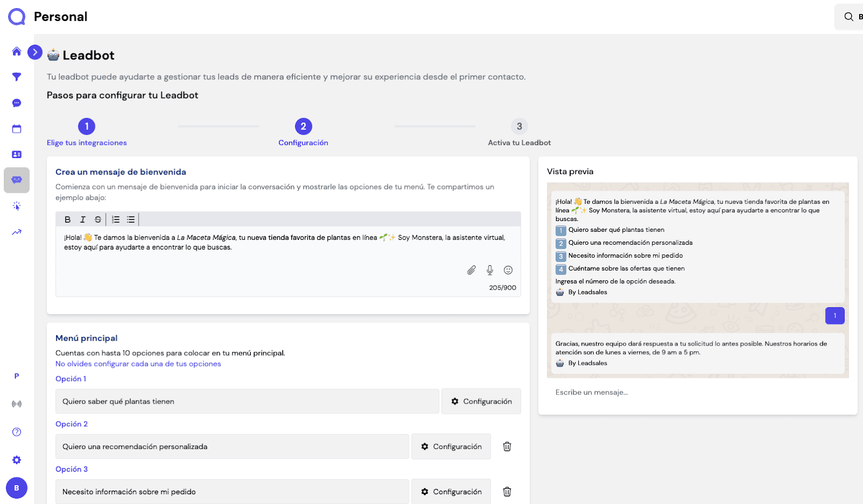Click the P icon in sidebar

click(17, 376)
